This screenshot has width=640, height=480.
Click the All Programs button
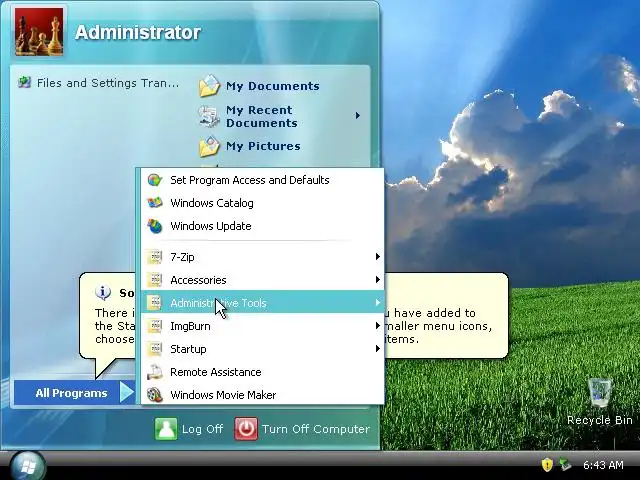[75, 393]
